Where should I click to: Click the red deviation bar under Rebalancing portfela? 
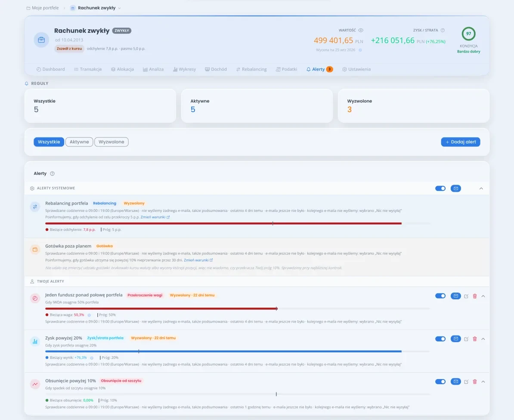pyautogui.click(x=223, y=224)
